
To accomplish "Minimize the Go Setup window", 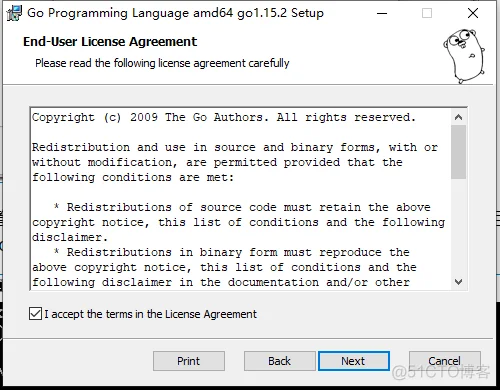I will tap(382, 13).
